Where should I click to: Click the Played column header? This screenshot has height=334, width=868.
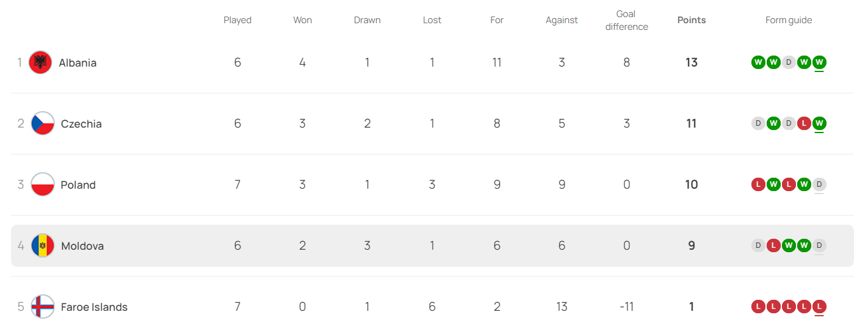tap(237, 20)
